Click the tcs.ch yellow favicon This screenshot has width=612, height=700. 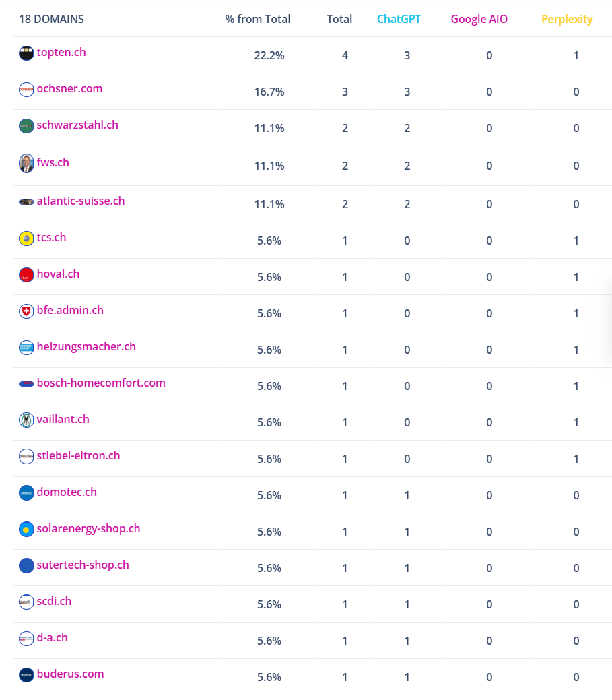[26, 238]
